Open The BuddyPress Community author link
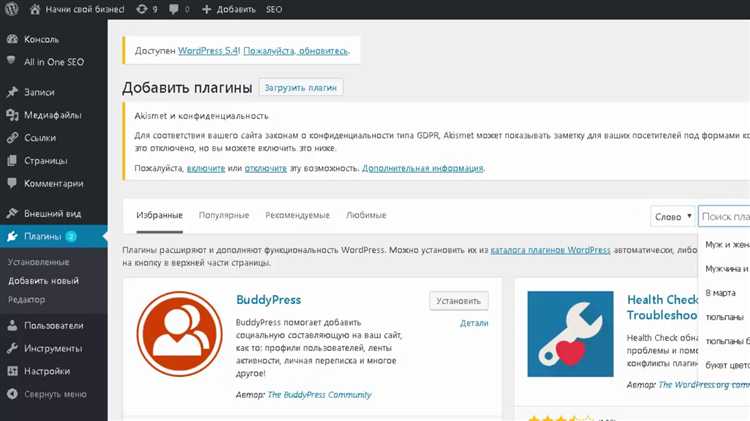750x421 pixels. [319, 395]
